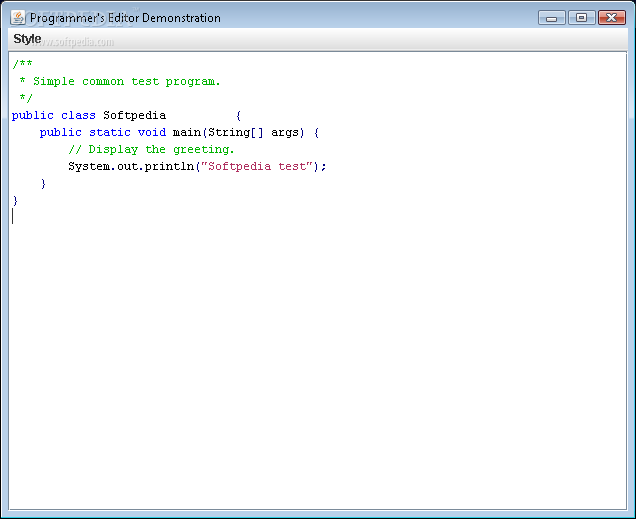Click the string literal "Softpedia test"
Viewport: 636px width, 519px height.
coord(257,167)
